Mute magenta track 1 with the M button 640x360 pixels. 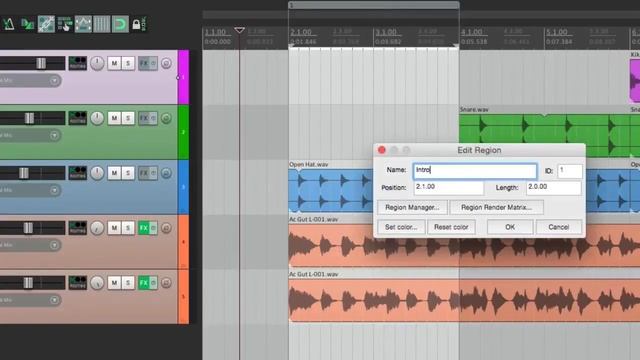point(114,63)
